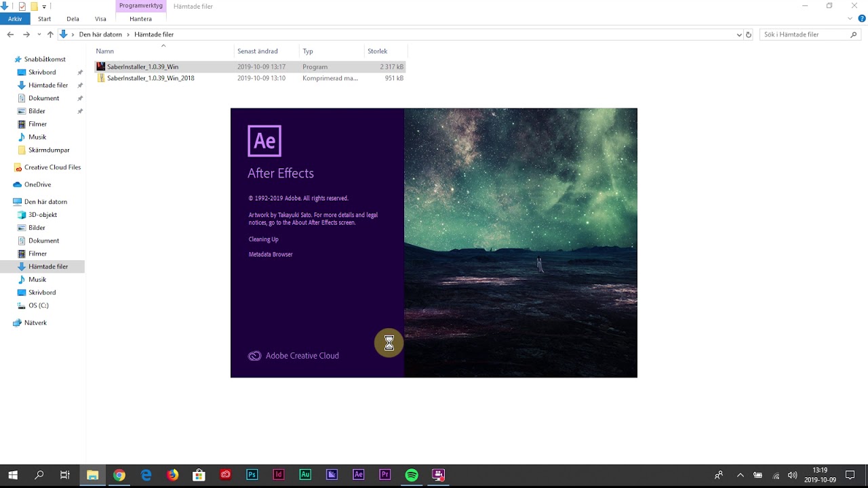
Task: Open 3D-objekt folder in sidebar
Action: pos(42,215)
